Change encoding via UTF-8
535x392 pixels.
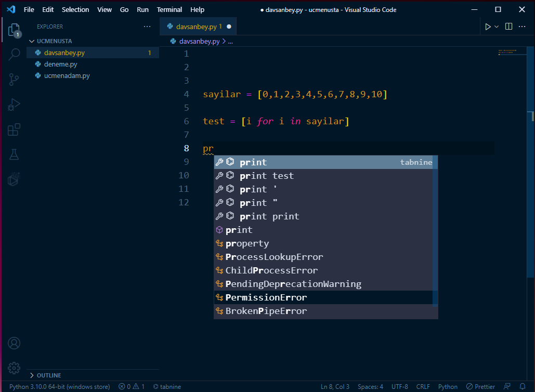[399, 387]
